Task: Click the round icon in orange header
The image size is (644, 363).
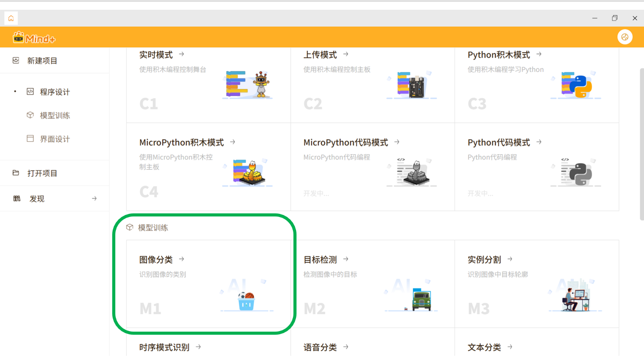Action: click(624, 37)
